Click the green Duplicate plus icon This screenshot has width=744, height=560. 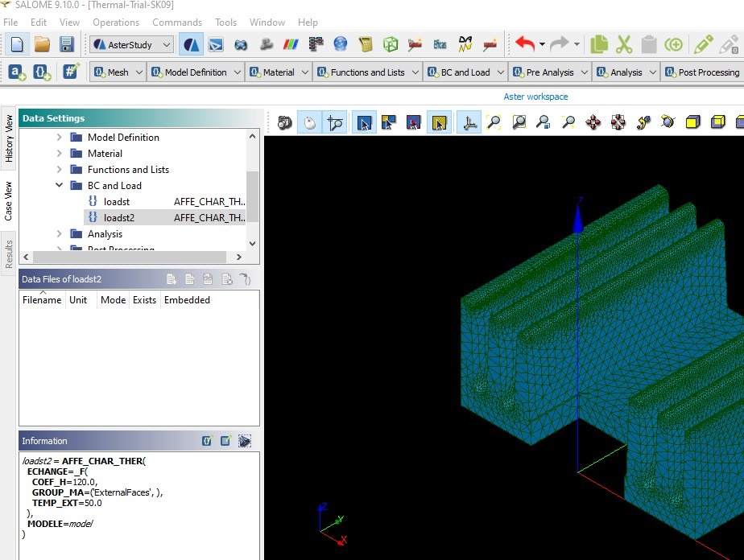point(673,44)
